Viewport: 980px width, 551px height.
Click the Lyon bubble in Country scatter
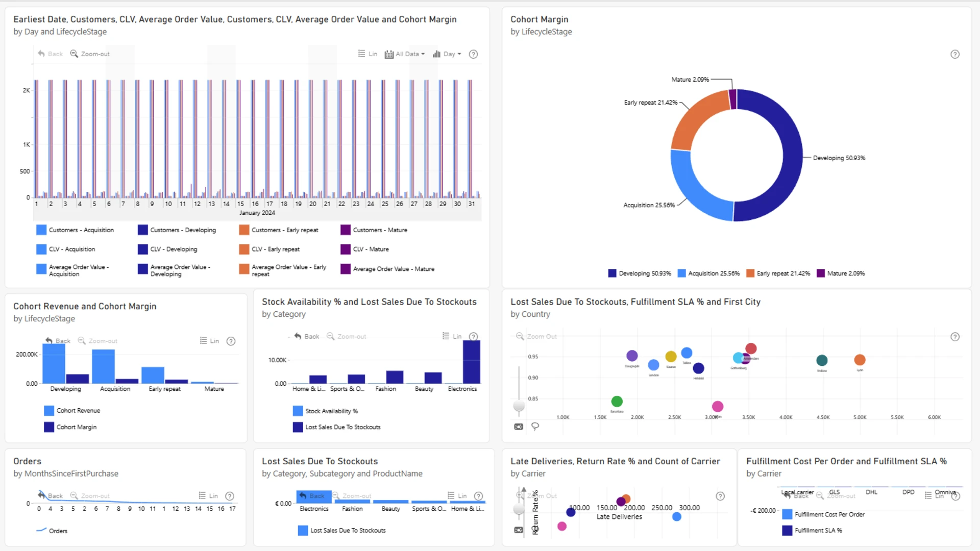(860, 360)
